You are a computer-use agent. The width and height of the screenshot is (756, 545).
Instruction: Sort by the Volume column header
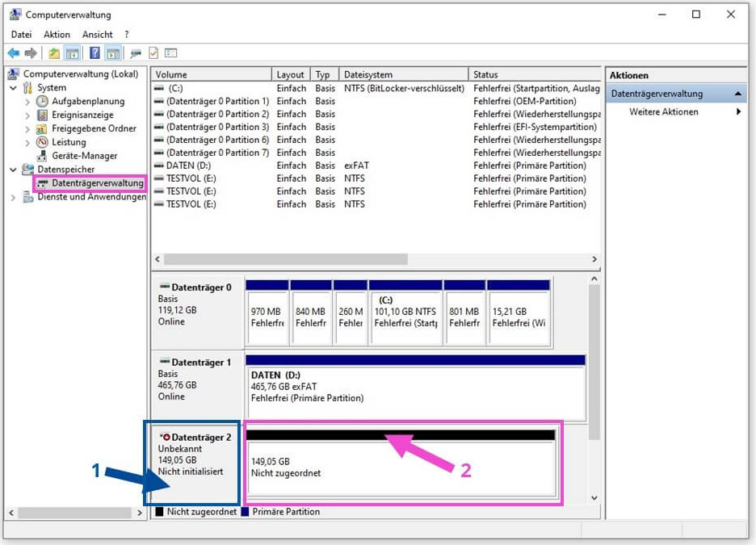coord(211,74)
